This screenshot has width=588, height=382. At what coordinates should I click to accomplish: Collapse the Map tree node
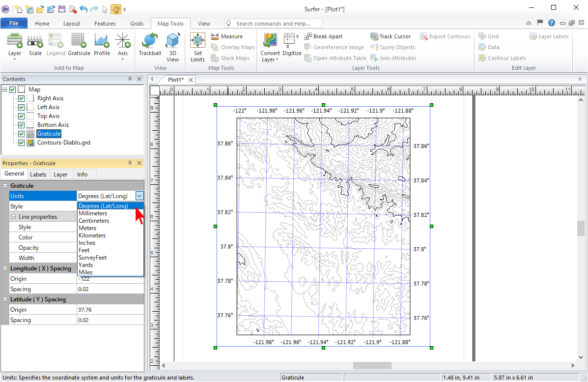[5, 89]
